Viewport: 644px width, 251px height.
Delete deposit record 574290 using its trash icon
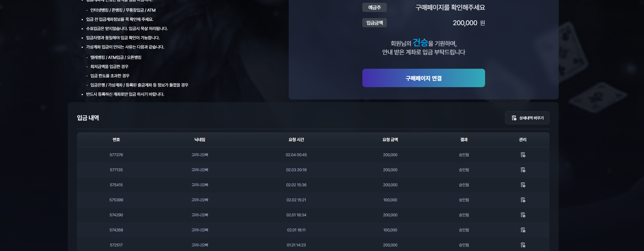click(x=523, y=215)
